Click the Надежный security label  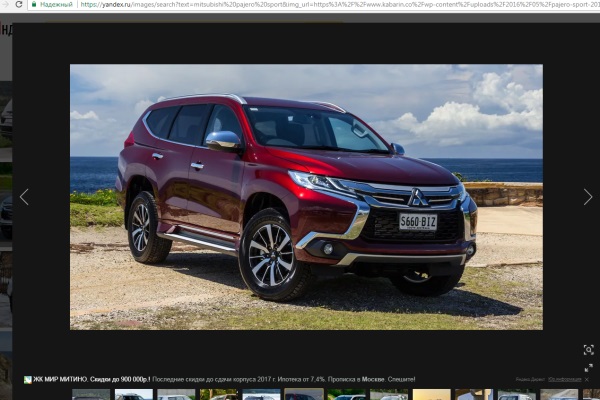point(56,5)
